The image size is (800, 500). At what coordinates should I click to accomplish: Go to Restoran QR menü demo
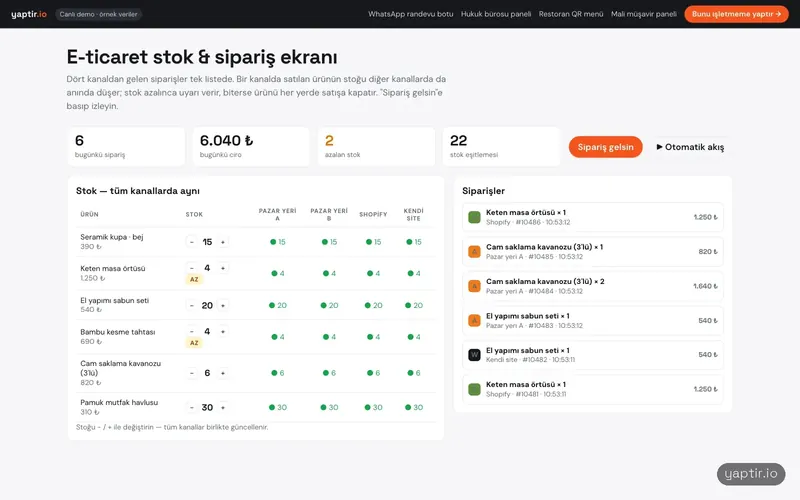pos(571,14)
